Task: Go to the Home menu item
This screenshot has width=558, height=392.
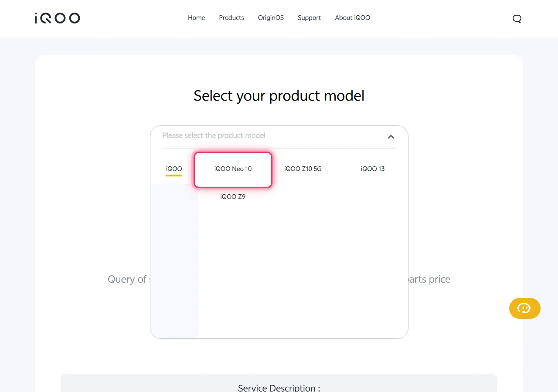Action: pos(196,18)
